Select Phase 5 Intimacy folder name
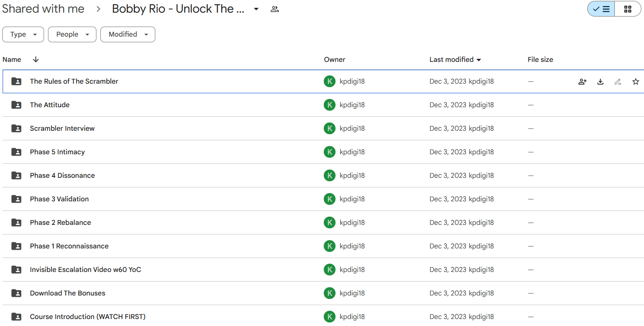 pos(57,152)
